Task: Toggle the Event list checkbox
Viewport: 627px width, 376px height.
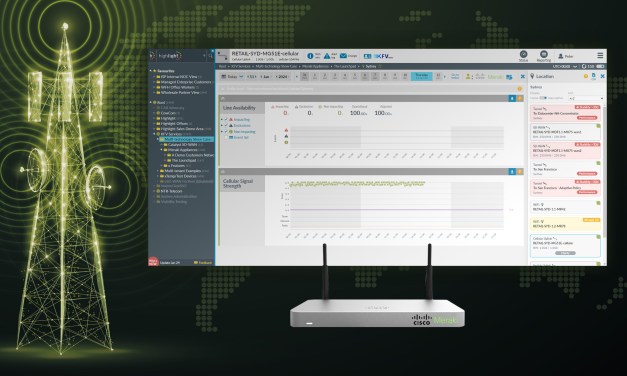Action: coord(226,138)
